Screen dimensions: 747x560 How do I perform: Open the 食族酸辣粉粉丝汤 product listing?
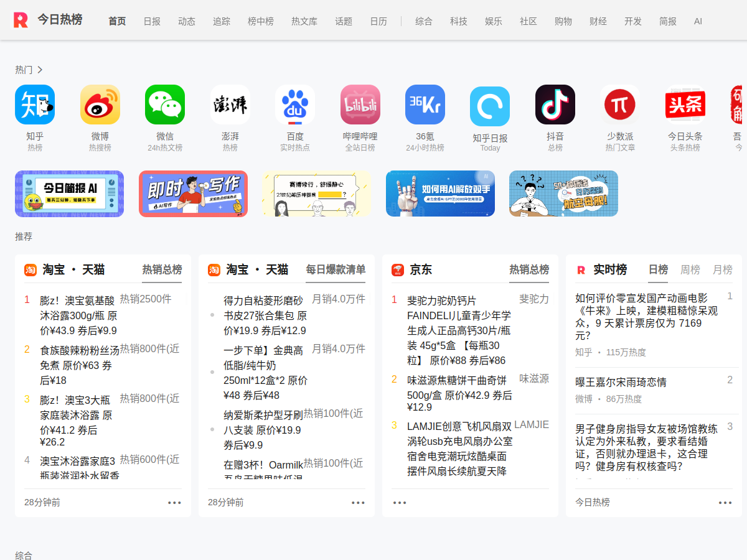tap(80, 365)
